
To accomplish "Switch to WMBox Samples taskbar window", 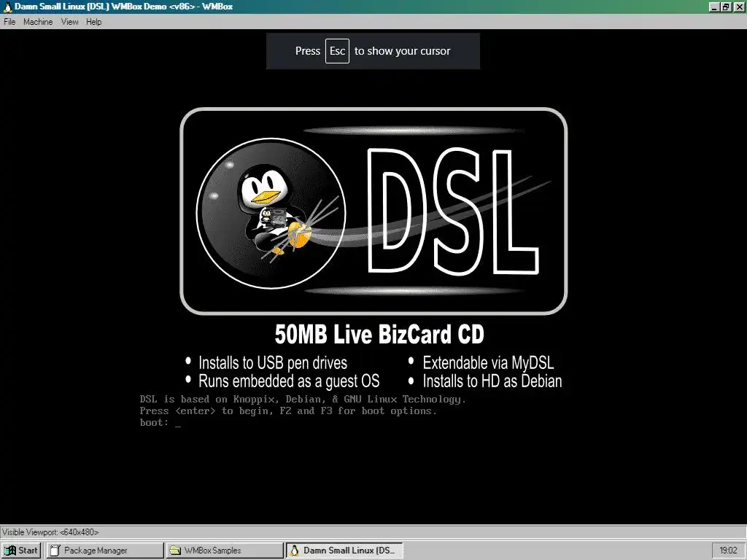I will [225, 551].
